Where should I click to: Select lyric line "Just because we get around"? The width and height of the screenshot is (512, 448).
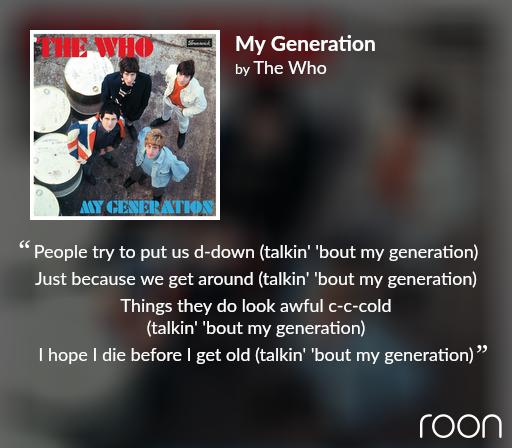click(x=144, y=279)
